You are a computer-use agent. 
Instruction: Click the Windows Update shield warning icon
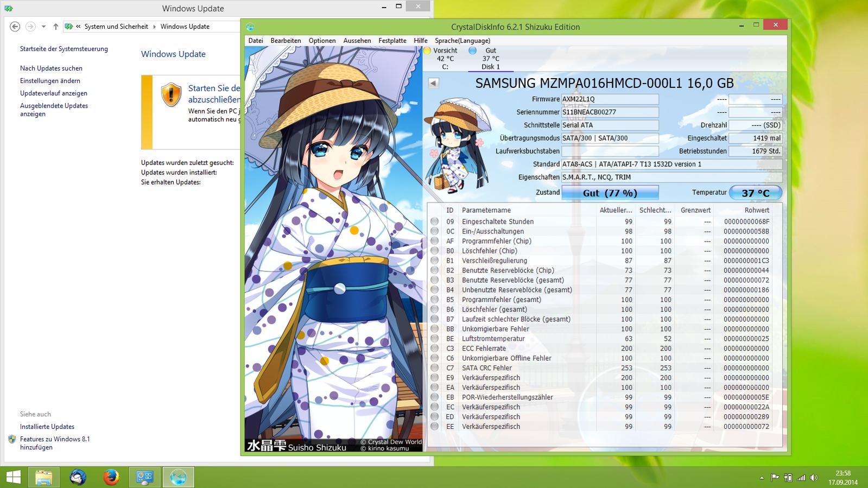click(171, 94)
